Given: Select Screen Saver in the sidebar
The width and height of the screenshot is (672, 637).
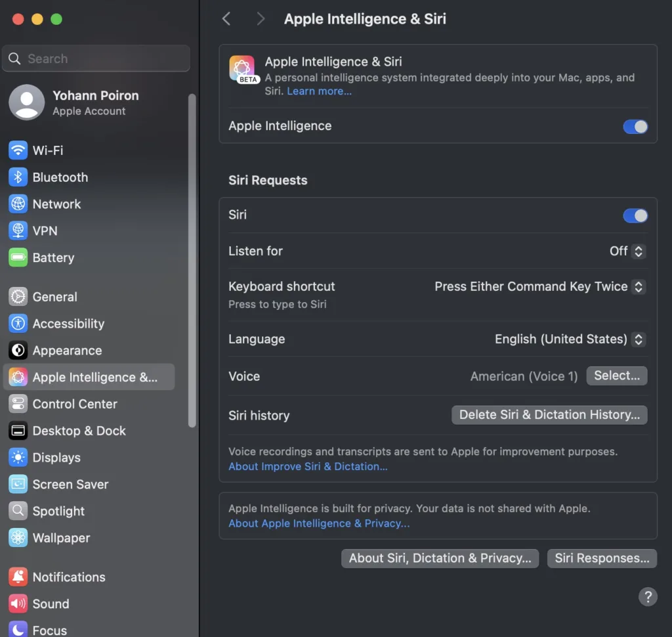Looking at the screenshot, I should [x=89, y=484].
